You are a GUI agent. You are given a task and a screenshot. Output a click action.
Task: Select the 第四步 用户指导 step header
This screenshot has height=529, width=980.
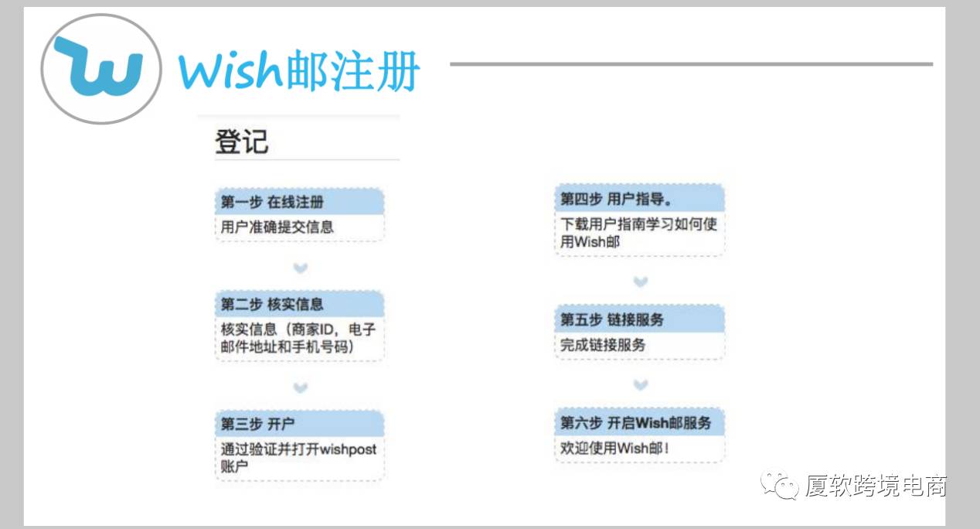pos(640,199)
